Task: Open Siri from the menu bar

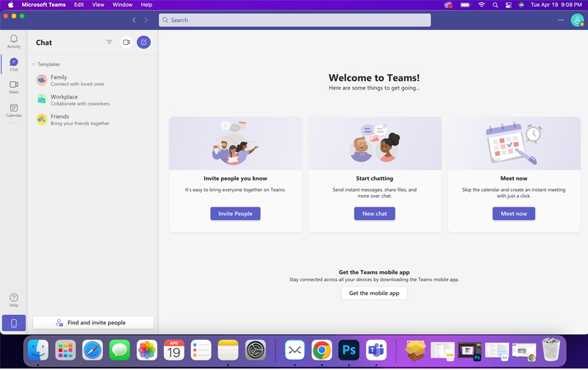Action: [x=521, y=5]
